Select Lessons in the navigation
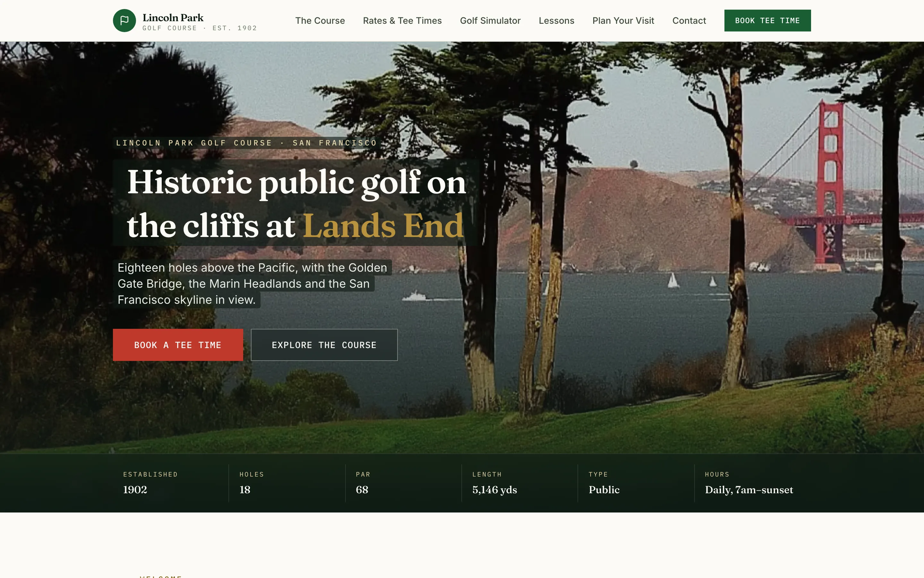Image resolution: width=924 pixels, height=578 pixels. pyautogui.click(x=556, y=21)
